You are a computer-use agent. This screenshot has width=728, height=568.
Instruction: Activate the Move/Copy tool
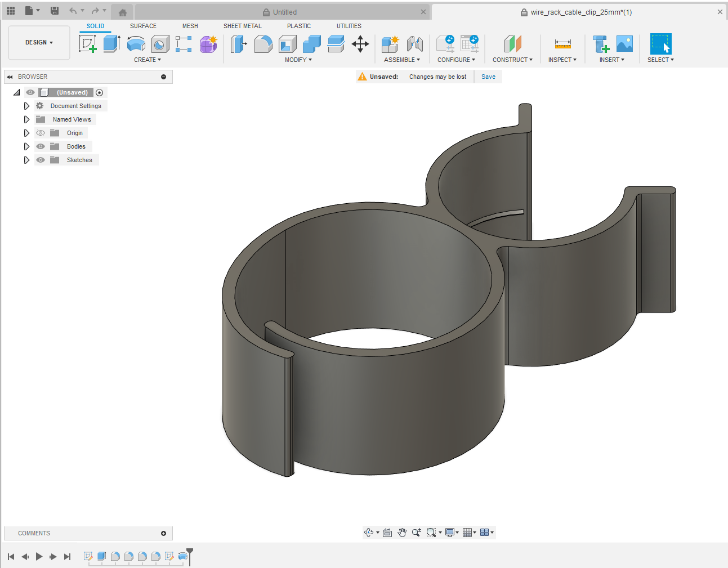point(360,44)
